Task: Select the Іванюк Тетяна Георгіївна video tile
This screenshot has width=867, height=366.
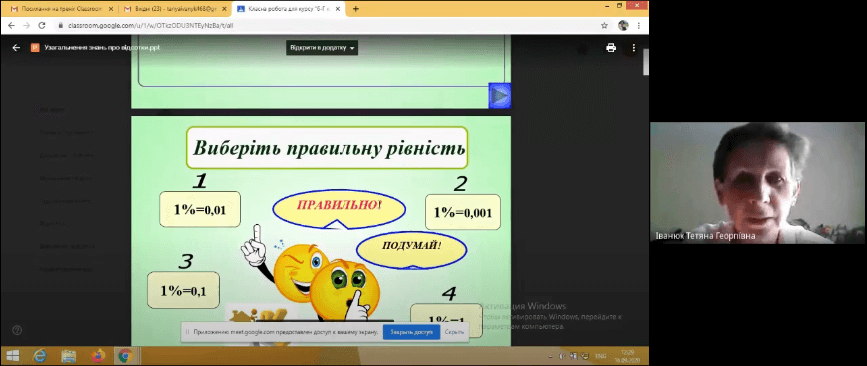Action: [757, 183]
